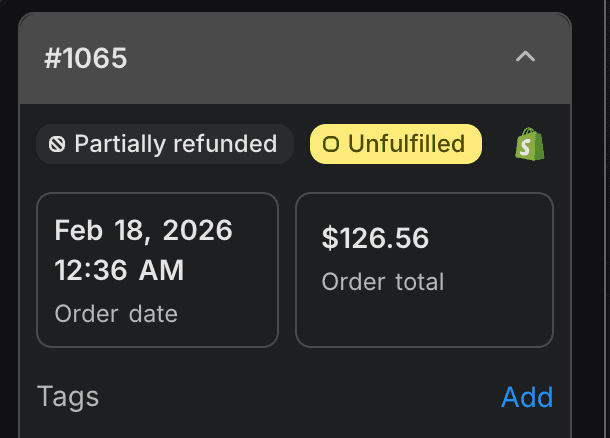Add a tag using the Add link
Image resolution: width=610 pixels, height=438 pixels.
527,397
